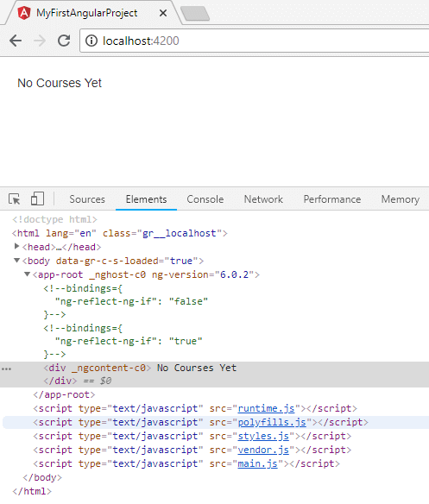The width and height of the screenshot is (429, 504).
Task: Collapse the body element node
Action: (x=16, y=261)
